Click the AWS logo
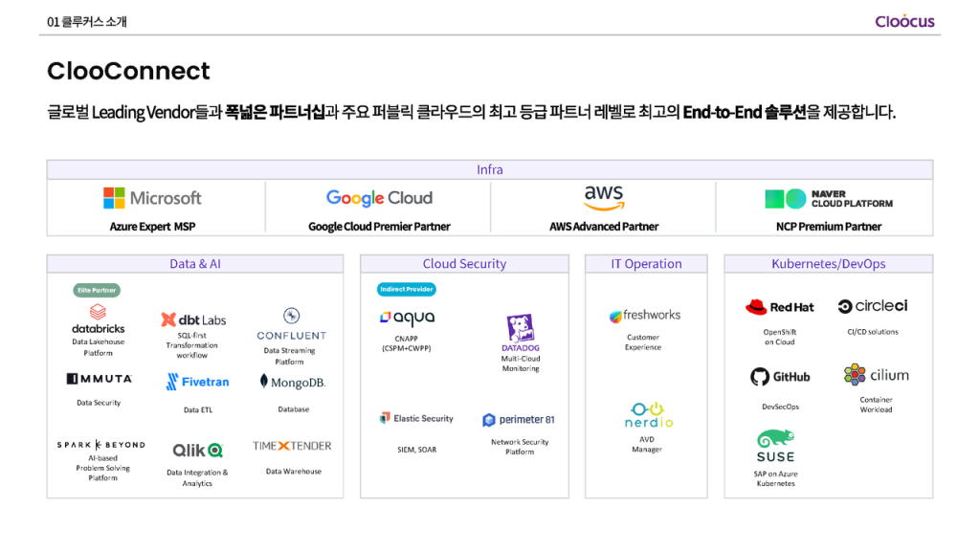Viewport: 980px width, 551px height. [x=604, y=197]
